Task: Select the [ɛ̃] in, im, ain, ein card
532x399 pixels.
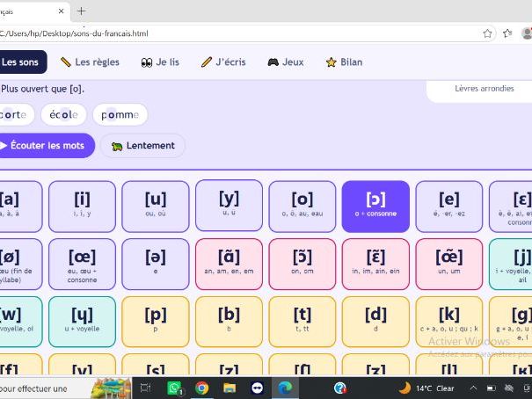Action: 375,264
